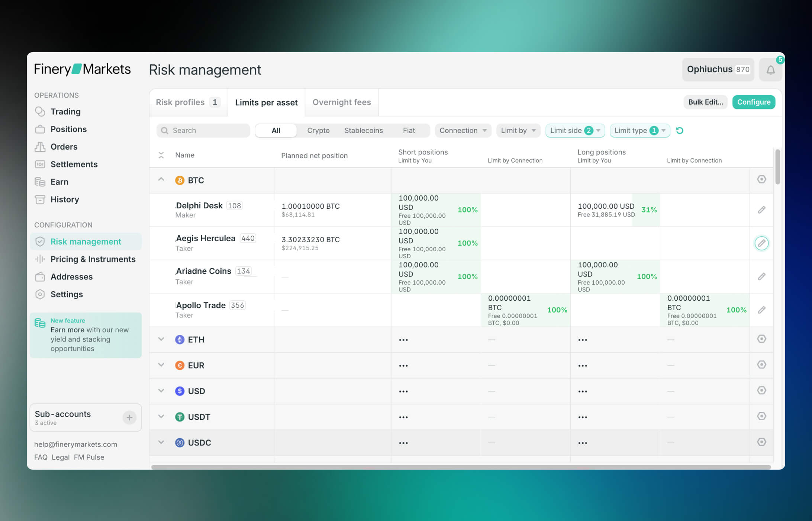Expand the ETH asset row

[161, 339]
